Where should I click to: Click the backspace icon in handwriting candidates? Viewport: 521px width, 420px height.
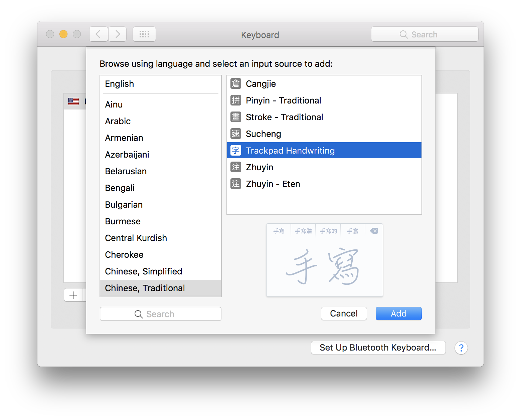374,230
